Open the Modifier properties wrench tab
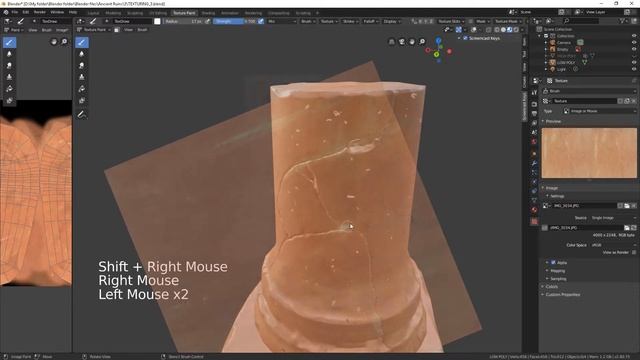This screenshot has height=360, width=640. (x=534, y=163)
